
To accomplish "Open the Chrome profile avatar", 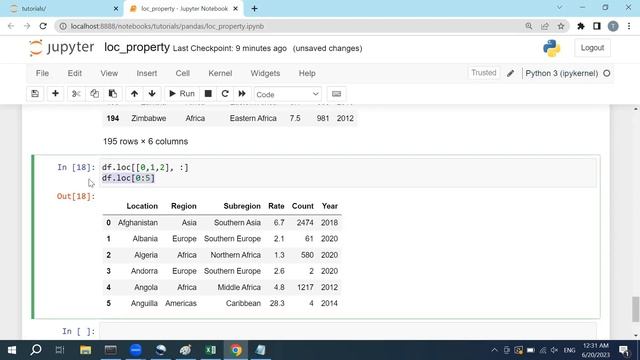I will click(613, 26).
